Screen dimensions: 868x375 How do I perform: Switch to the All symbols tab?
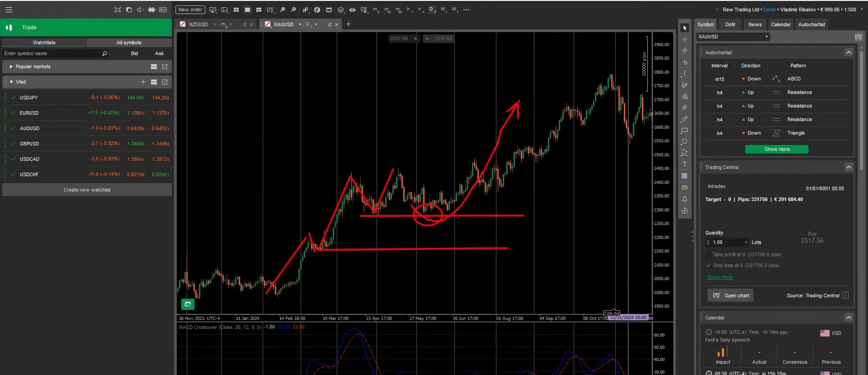129,42
